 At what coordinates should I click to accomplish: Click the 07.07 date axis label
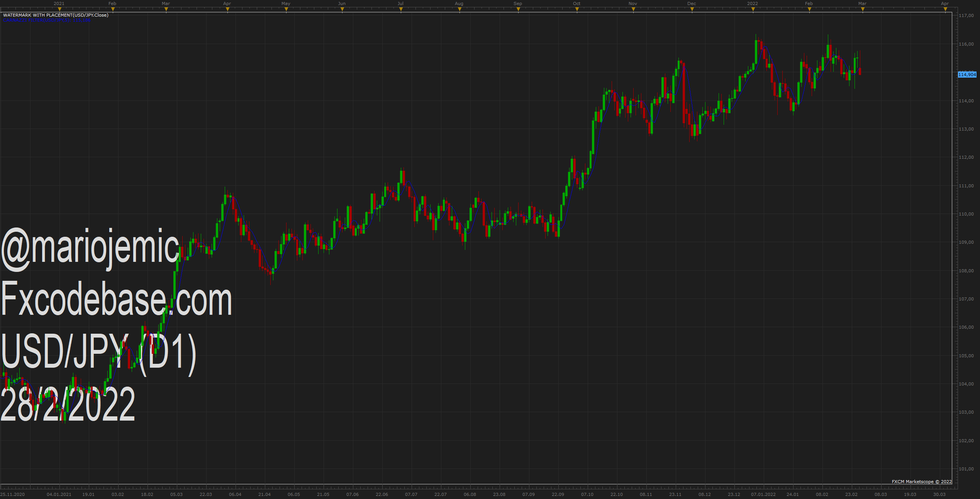click(411, 494)
